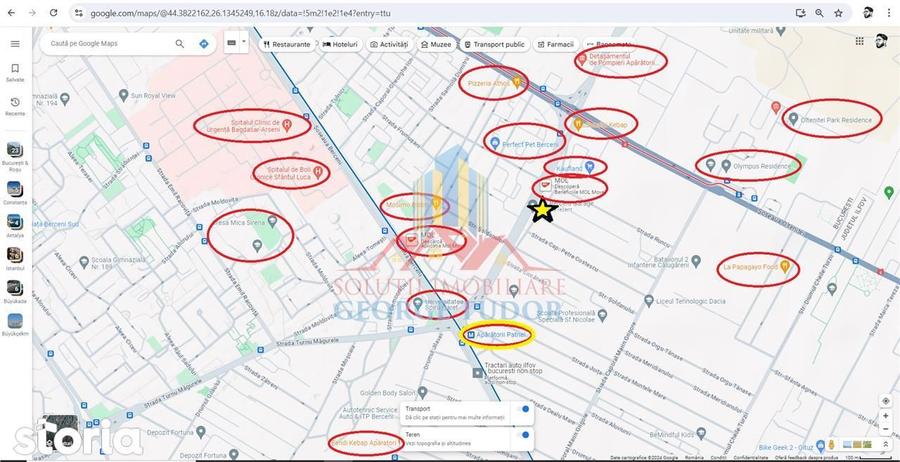Open the Recente history panel
This screenshot has width=900, height=462.
pyautogui.click(x=15, y=106)
